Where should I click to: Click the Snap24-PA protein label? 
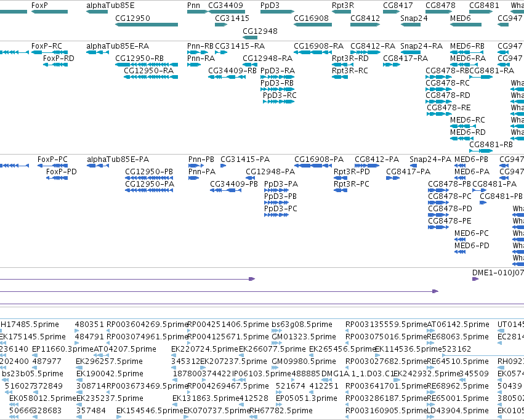[x=430, y=159]
